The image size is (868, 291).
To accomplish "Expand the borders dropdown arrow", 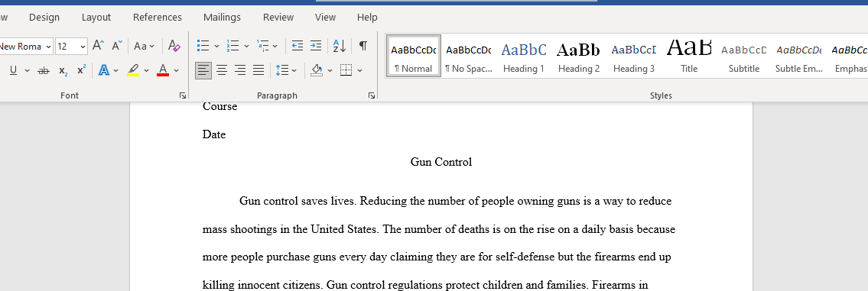I will 360,70.
